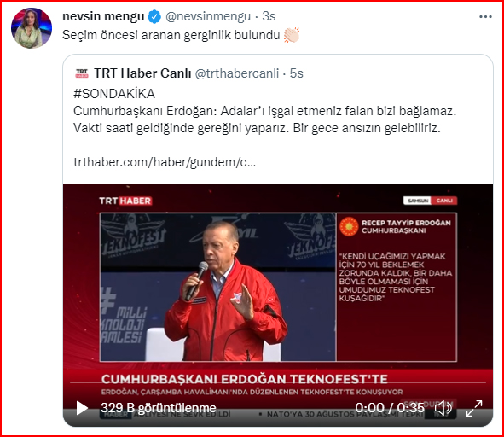Click the 329 B görüntülenme view count
Image resolution: width=504 pixels, height=437 pixels.
(x=158, y=408)
